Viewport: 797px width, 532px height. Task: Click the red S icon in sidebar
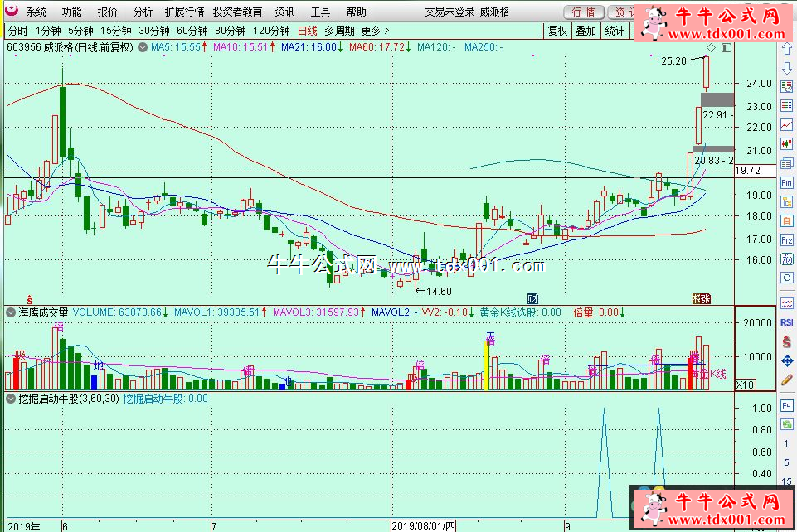pyautogui.click(x=786, y=341)
